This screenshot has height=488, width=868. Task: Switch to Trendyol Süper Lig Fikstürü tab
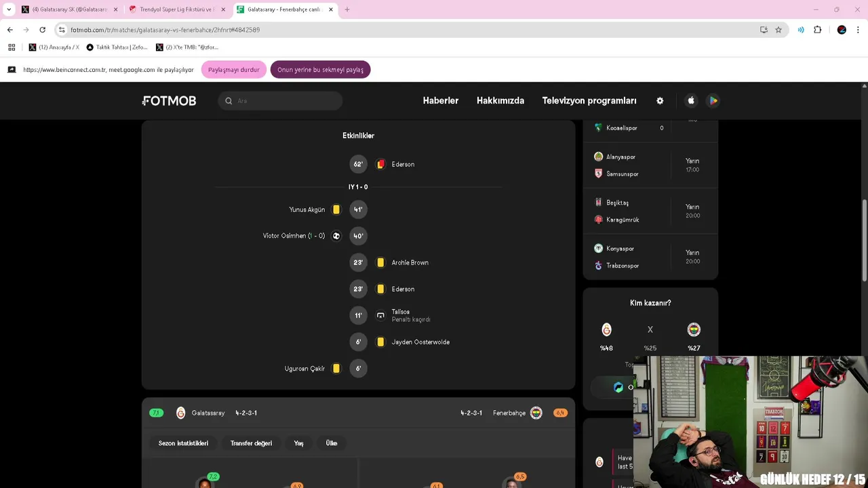coord(177,9)
